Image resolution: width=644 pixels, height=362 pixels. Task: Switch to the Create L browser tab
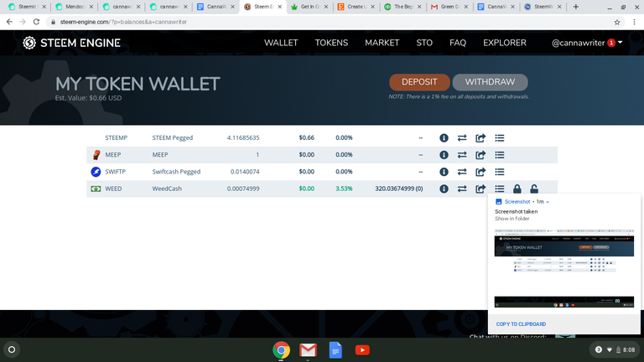coord(356,7)
